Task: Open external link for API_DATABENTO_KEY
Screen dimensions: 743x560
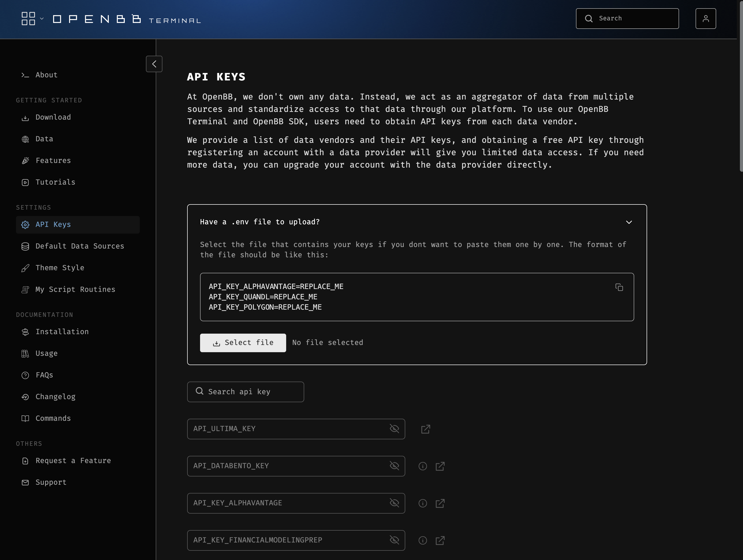Action: click(x=440, y=466)
